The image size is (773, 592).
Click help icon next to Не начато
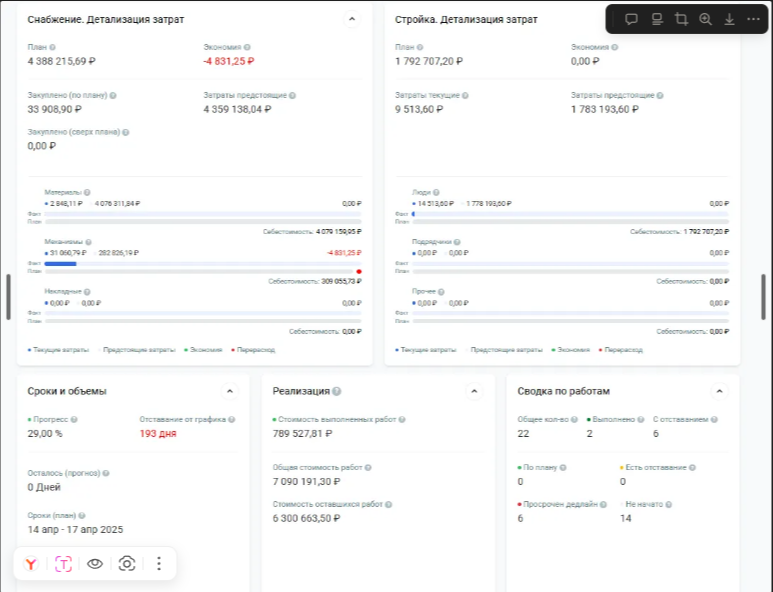click(x=668, y=504)
